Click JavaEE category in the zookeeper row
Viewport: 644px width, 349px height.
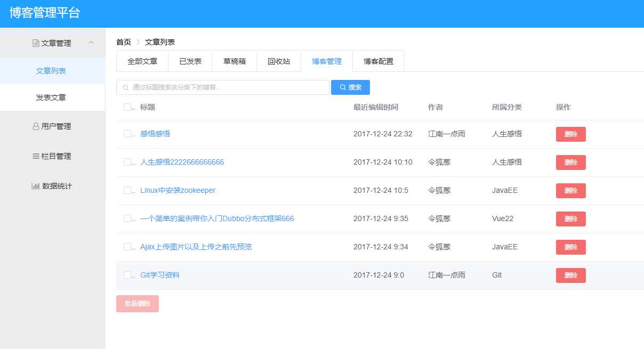505,190
